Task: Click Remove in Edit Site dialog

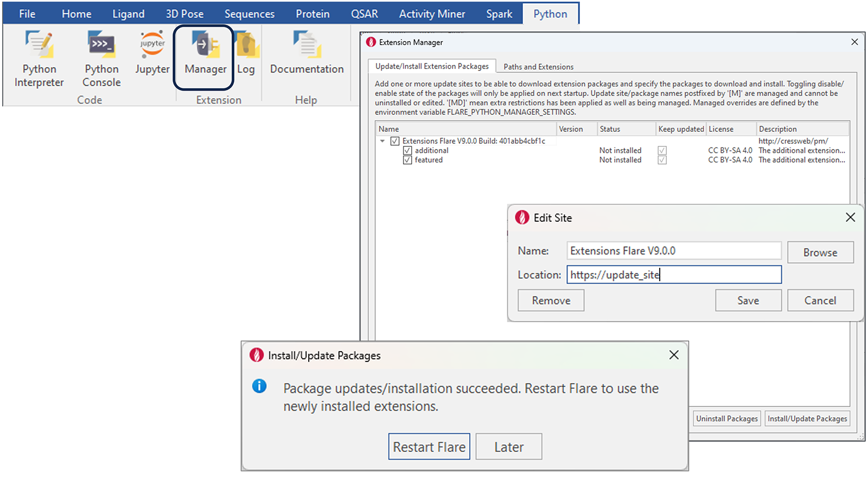Action: 551,300
